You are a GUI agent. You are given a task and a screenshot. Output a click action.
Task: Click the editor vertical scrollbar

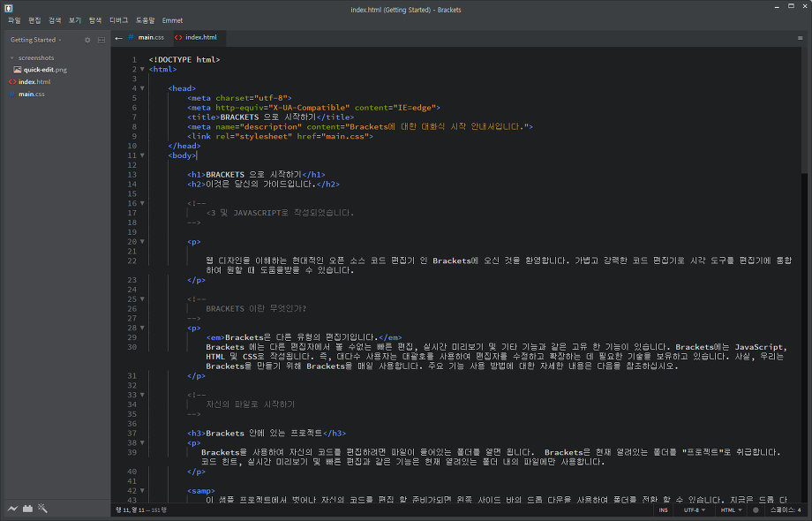804,109
